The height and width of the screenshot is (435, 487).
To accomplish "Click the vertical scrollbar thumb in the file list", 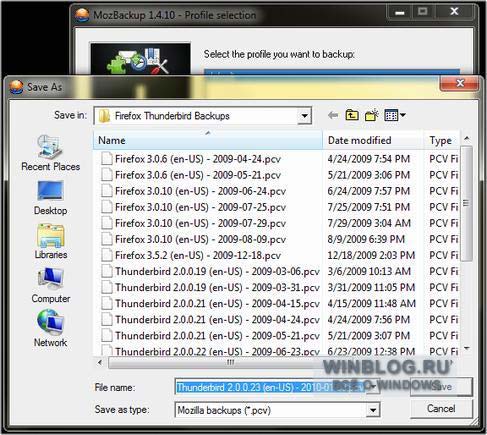I will (466, 203).
